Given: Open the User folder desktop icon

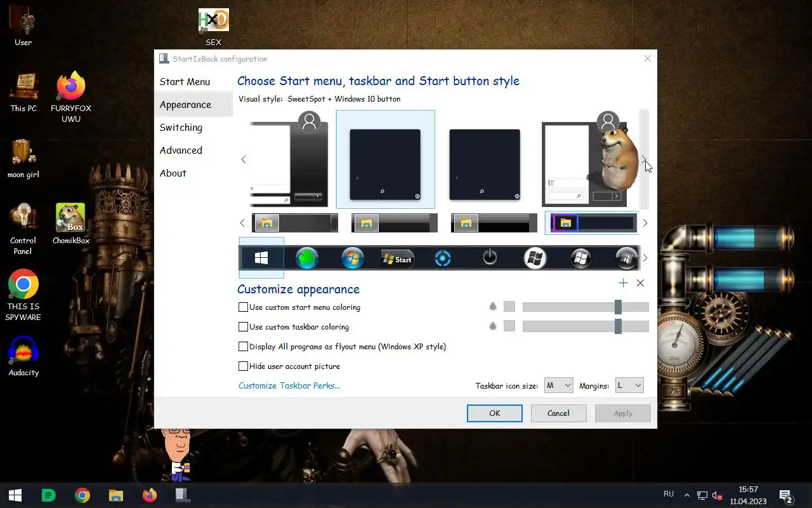Looking at the screenshot, I should pos(23,26).
